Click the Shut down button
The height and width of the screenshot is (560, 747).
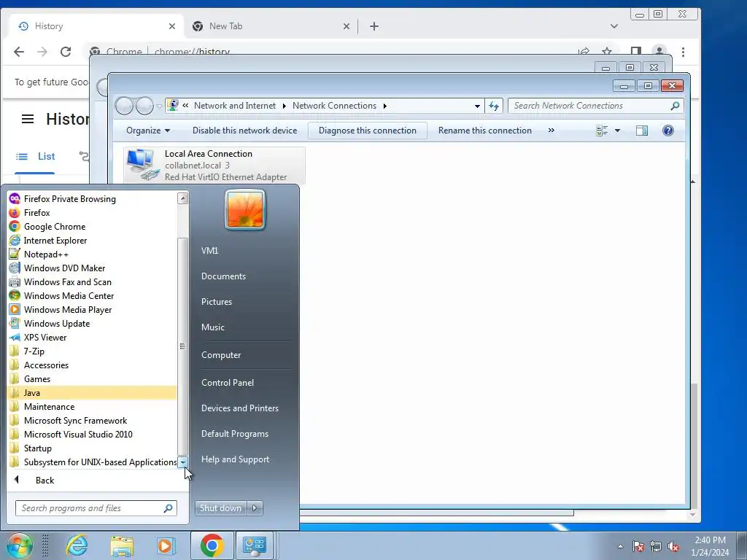coord(220,508)
